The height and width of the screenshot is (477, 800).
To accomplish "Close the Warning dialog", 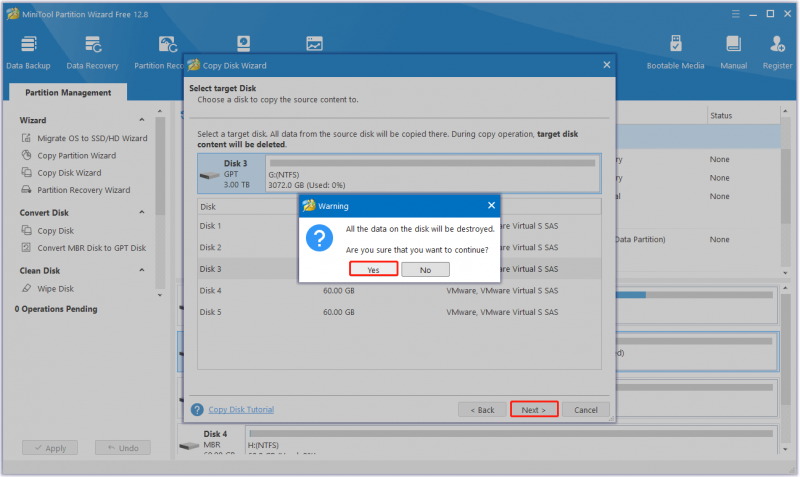I will click(x=491, y=205).
